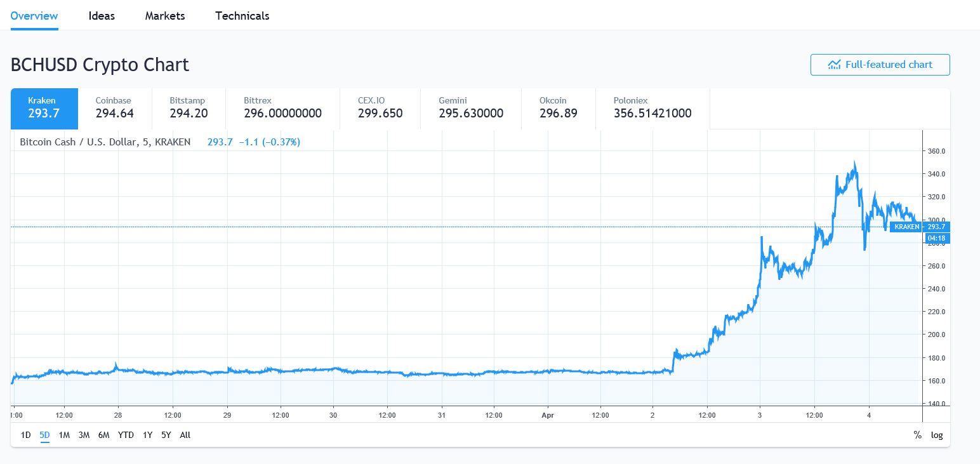Toggle logarithmic scale with the log control
This screenshot has width=980, height=464.
pos(937,435)
